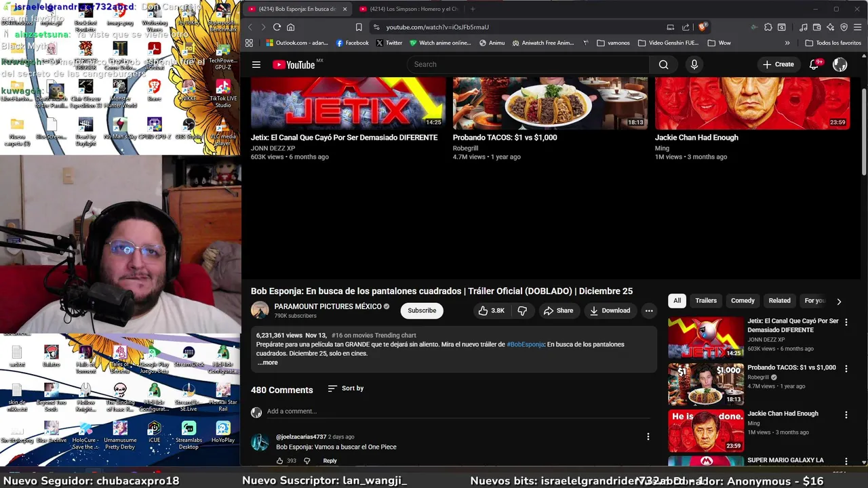The width and height of the screenshot is (868, 488).
Task: Open browser extensions puzzle icon
Action: [768, 27]
